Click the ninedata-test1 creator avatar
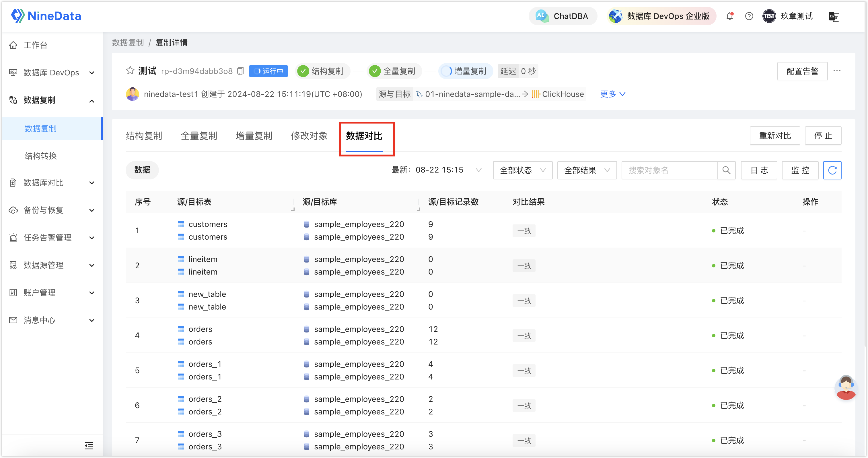 133,94
